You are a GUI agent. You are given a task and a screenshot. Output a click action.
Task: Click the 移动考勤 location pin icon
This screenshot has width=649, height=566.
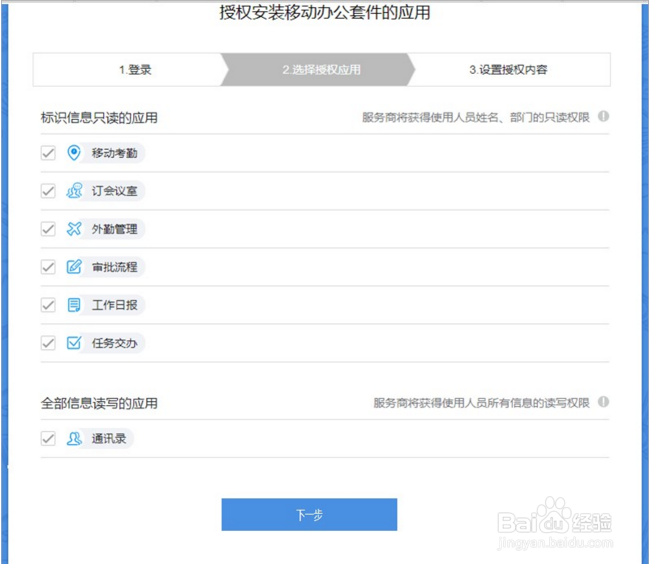click(74, 153)
